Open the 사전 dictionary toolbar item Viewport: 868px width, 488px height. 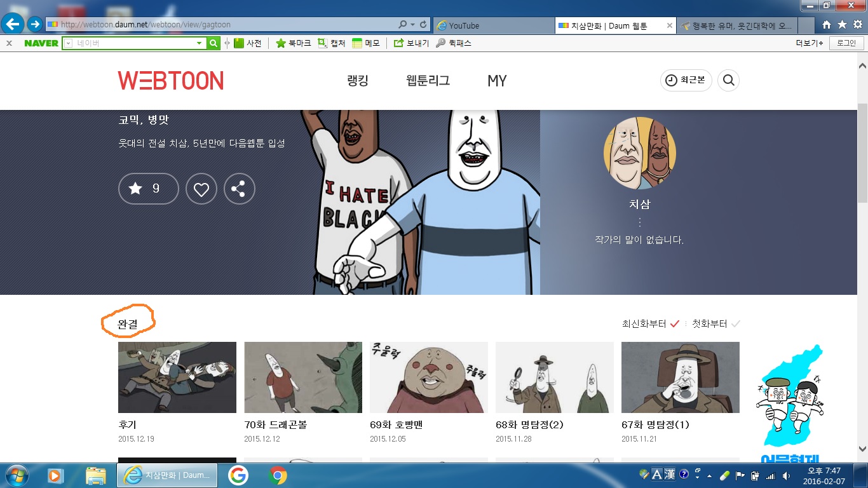click(x=248, y=43)
